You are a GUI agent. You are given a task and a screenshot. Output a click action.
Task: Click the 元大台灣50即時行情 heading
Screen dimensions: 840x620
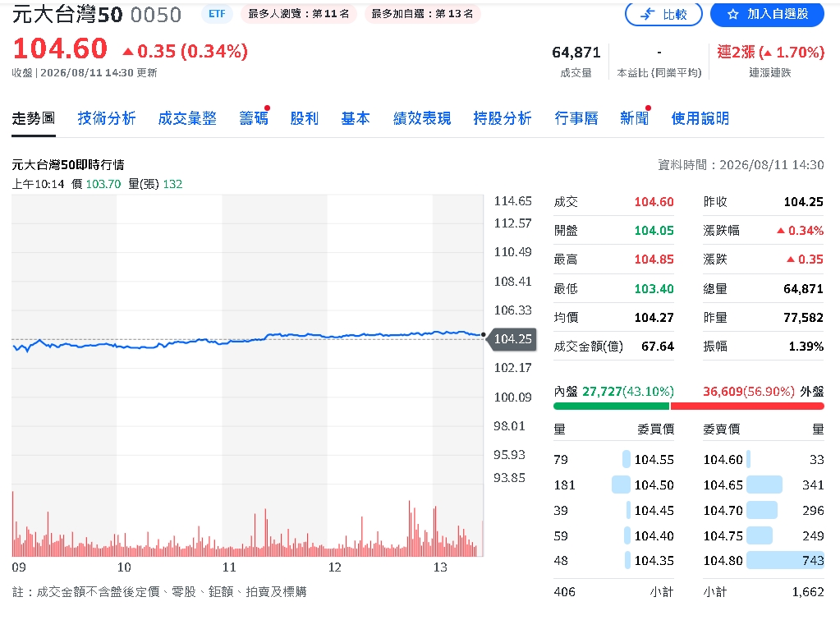pos(68,165)
